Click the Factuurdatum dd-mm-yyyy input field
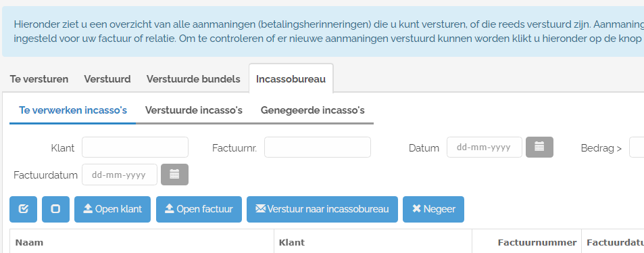The image size is (644, 253). pos(120,175)
